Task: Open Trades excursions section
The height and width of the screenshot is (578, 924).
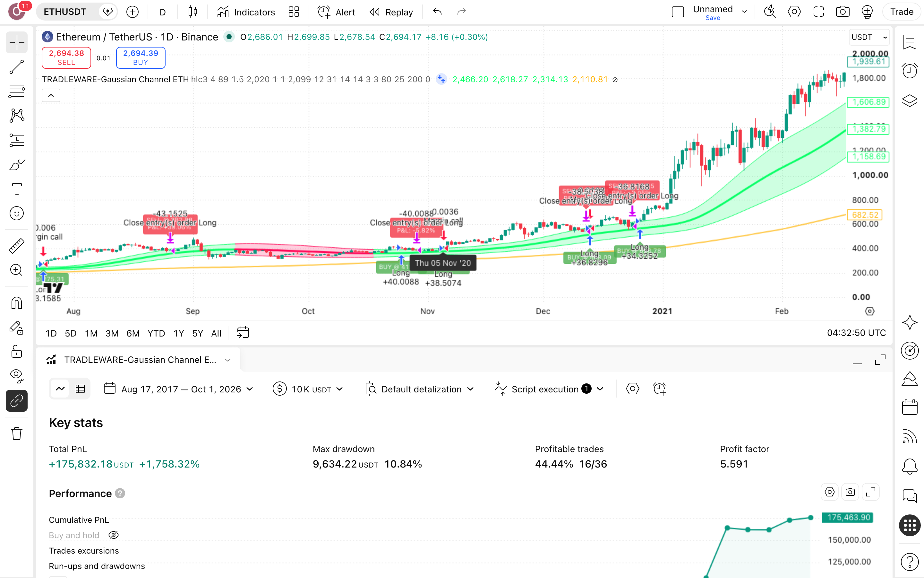Action: coord(84,550)
